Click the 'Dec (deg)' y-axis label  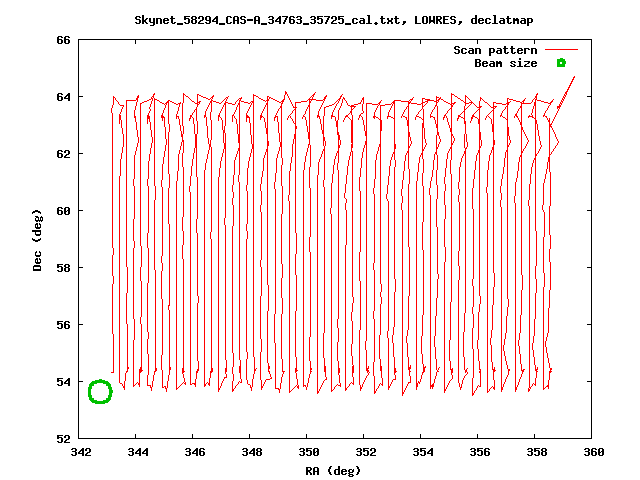click(37, 240)
